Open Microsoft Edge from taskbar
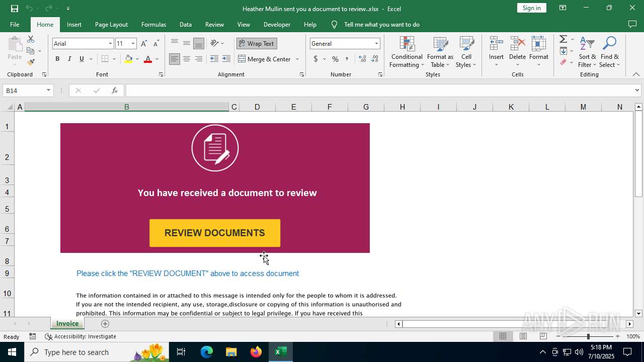This screenshot has height=362, width=644. (x=207, y=352)
